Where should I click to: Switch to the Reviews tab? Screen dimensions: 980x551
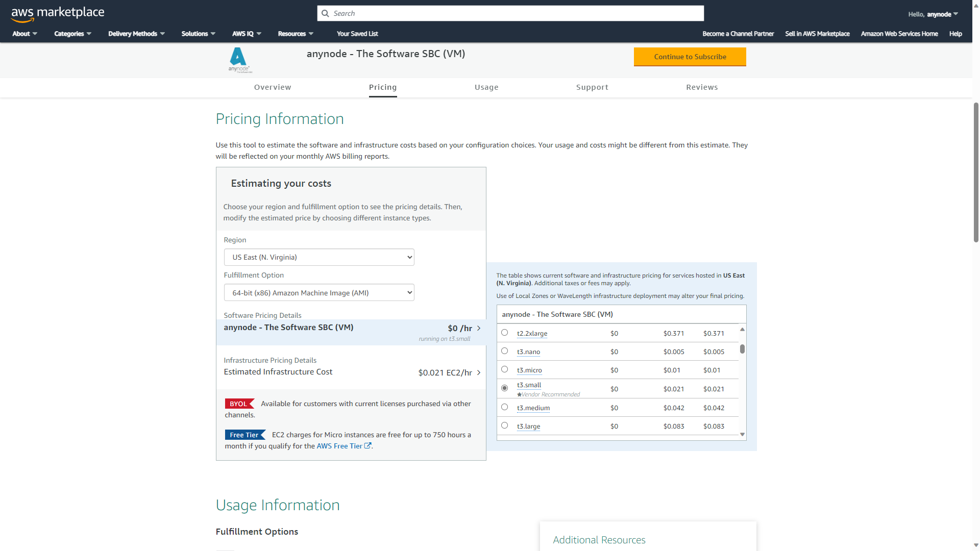[x=702, y=87]
